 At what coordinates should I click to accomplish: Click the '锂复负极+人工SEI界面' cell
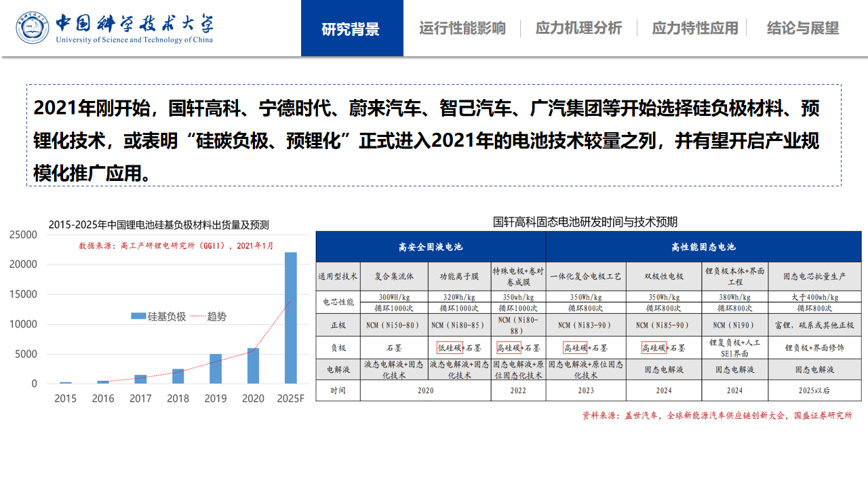736,348
